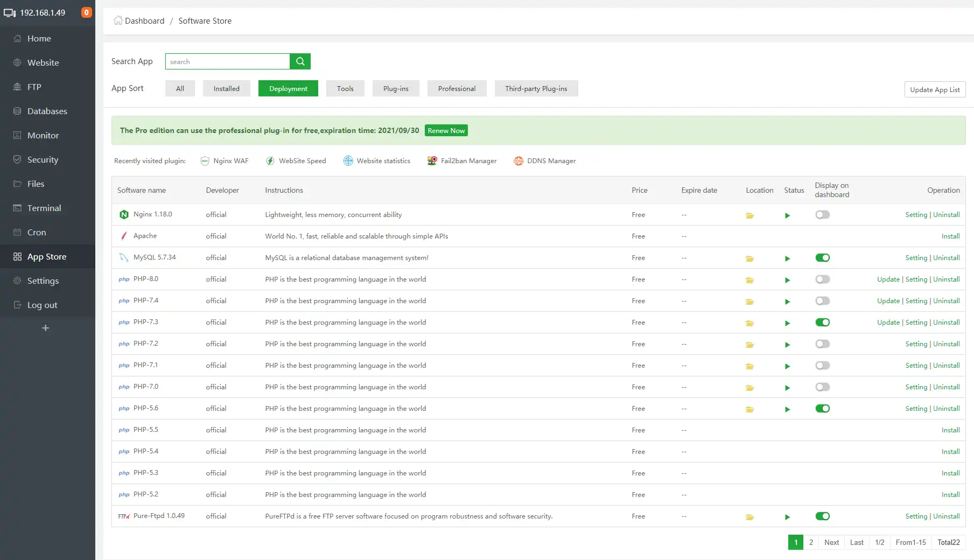Click the plus icon in the sidebar
This screenshot has width=974, height=560.
point(46,328)
